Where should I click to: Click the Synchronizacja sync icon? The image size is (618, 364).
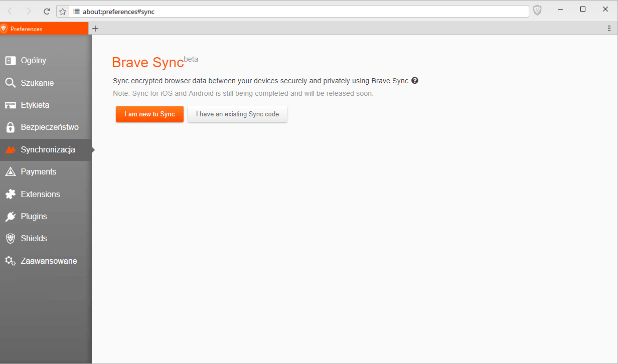(x=11, y=149)
